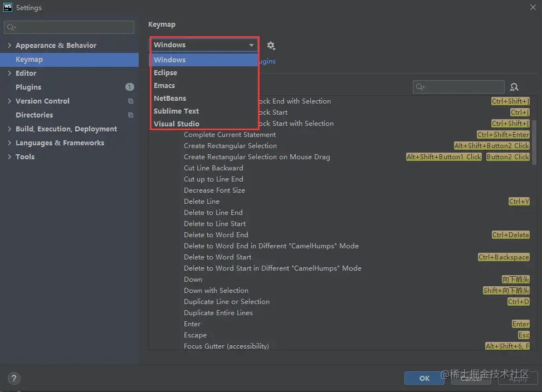Click the Ctrl+Y shortcut label
The image size is (542, 392).
pos(519,202)
